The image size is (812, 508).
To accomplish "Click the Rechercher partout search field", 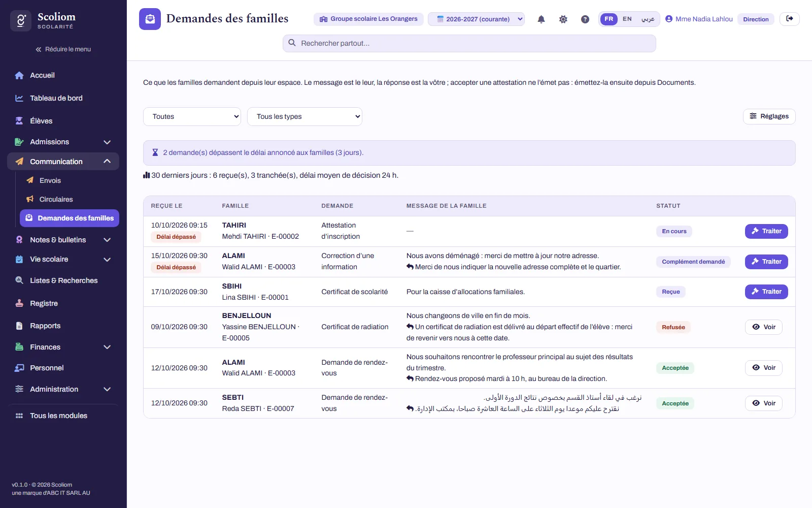I will click(x=469, y=43).
